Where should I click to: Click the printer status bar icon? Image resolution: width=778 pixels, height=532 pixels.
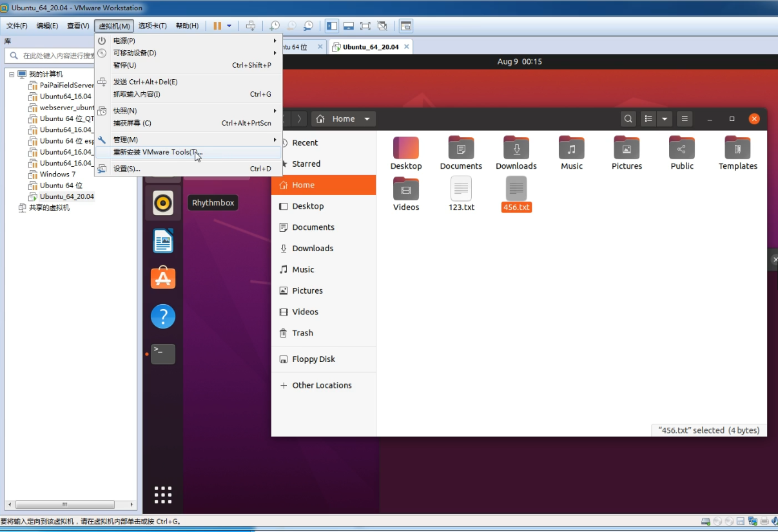[764, 521]
